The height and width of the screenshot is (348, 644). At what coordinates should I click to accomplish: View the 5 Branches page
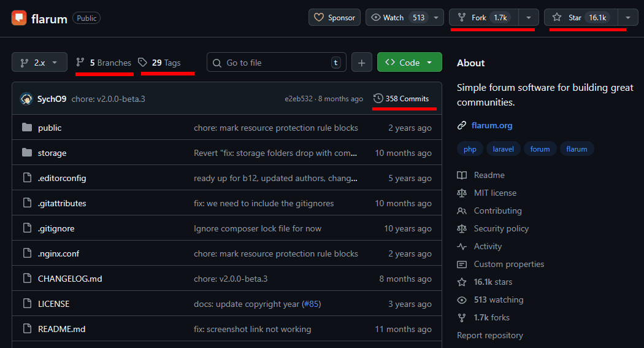point(104,63)
